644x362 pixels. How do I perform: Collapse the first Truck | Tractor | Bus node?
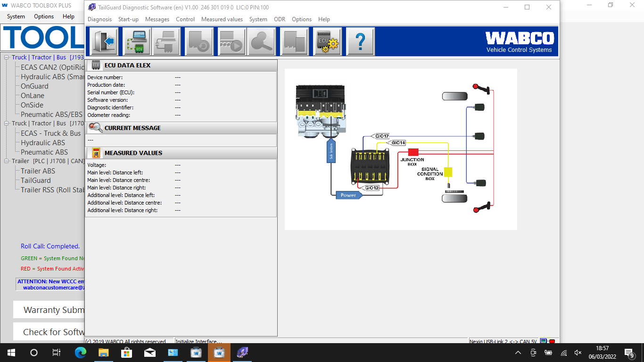pyautogui.click(x=7, y=58)
